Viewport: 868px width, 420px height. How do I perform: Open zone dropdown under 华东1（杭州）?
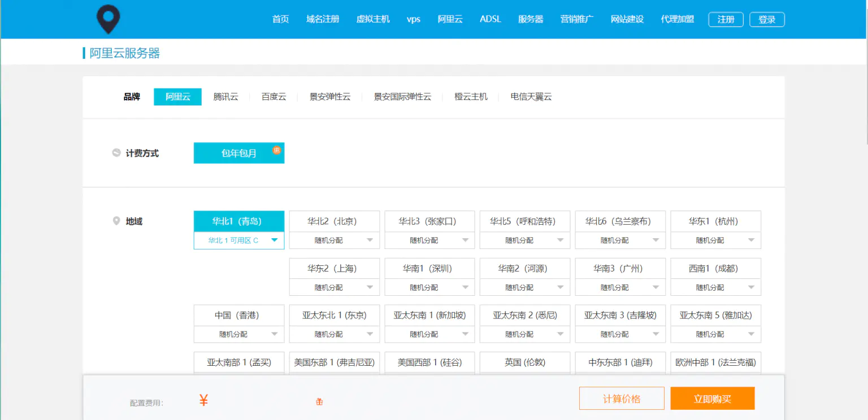[x=716, y=240]
